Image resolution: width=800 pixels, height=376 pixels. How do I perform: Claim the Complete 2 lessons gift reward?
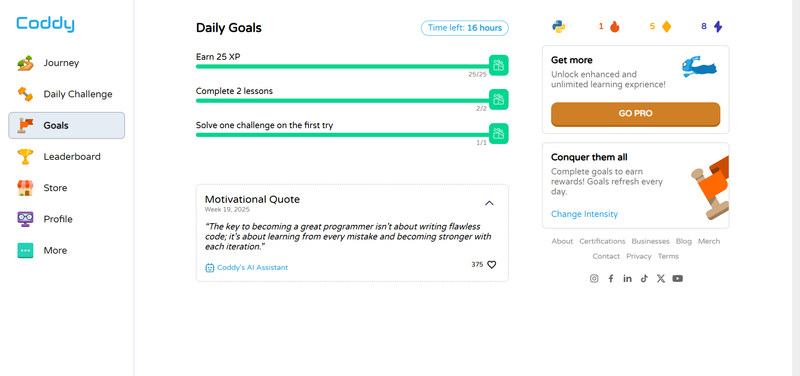(498, 99)
